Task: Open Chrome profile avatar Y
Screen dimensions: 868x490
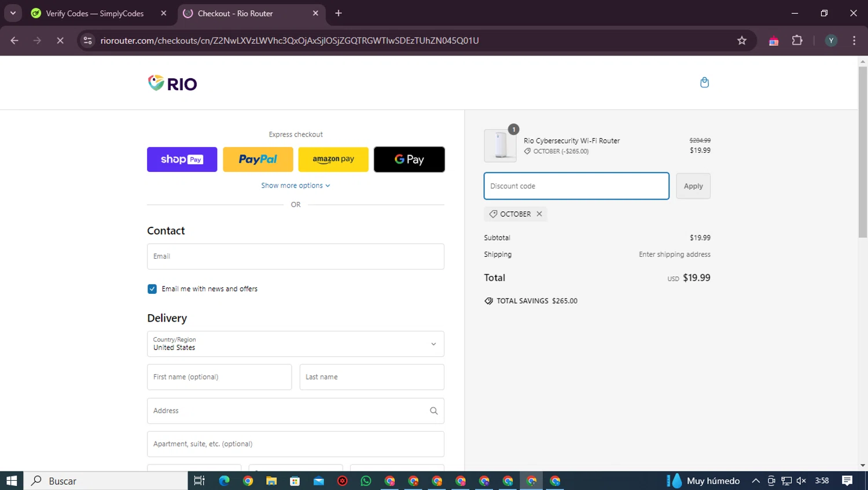Action: (831, 40)
